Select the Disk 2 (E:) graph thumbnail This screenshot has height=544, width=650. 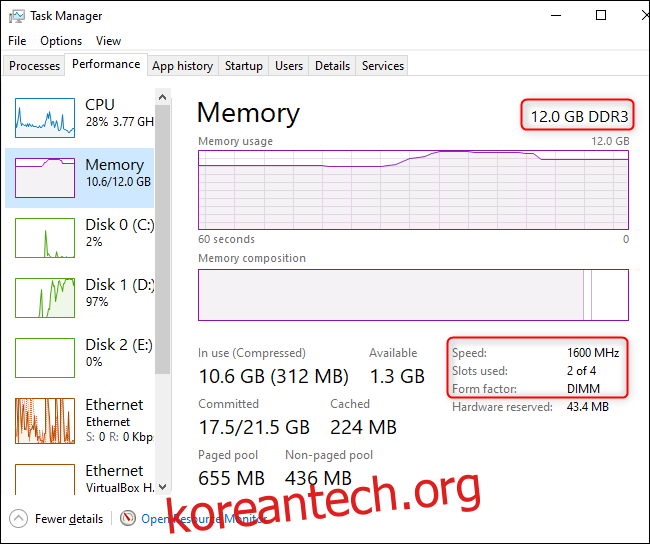pyautogui.click(x=45, y=357)
